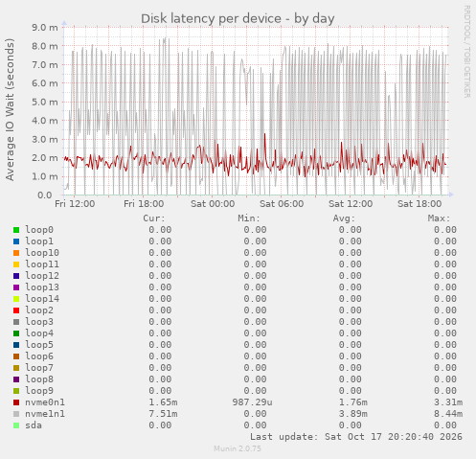Click the '2.0 m' y-axis label

pyautogui.click(x=45, y=158)
